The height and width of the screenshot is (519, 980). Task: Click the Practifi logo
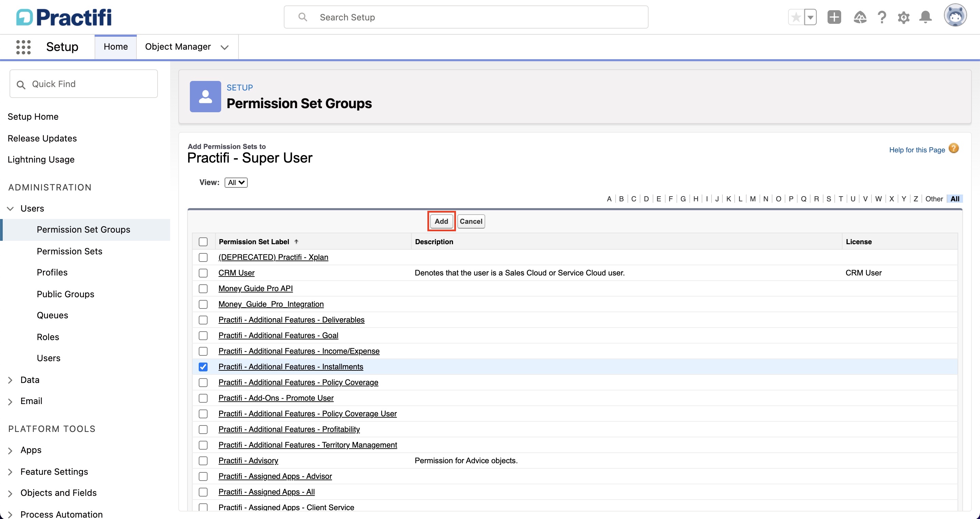pos(64,17)
